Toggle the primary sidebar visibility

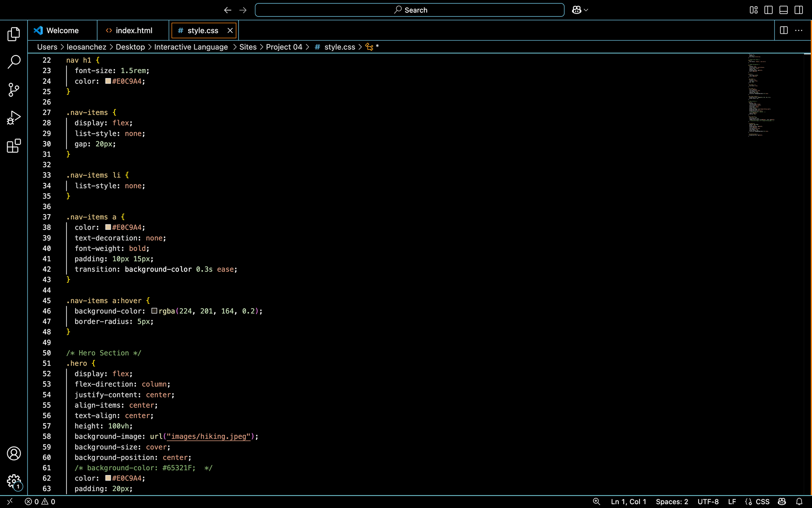click(768, 10)
